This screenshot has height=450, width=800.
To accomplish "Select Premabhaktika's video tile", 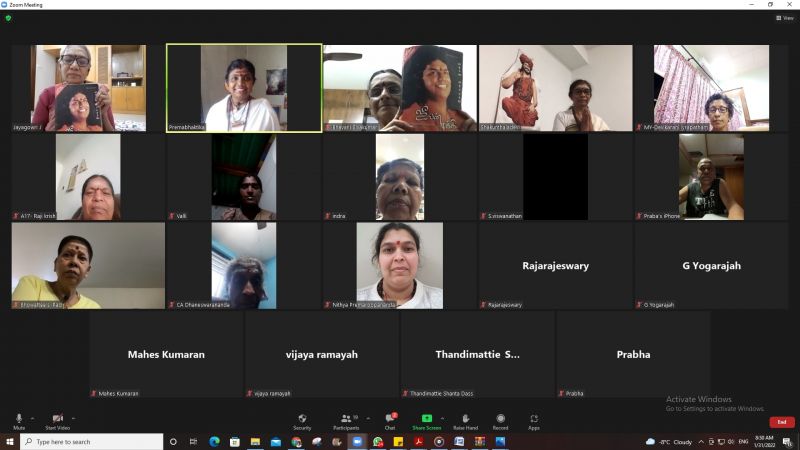I will click(x=244, y=88).
